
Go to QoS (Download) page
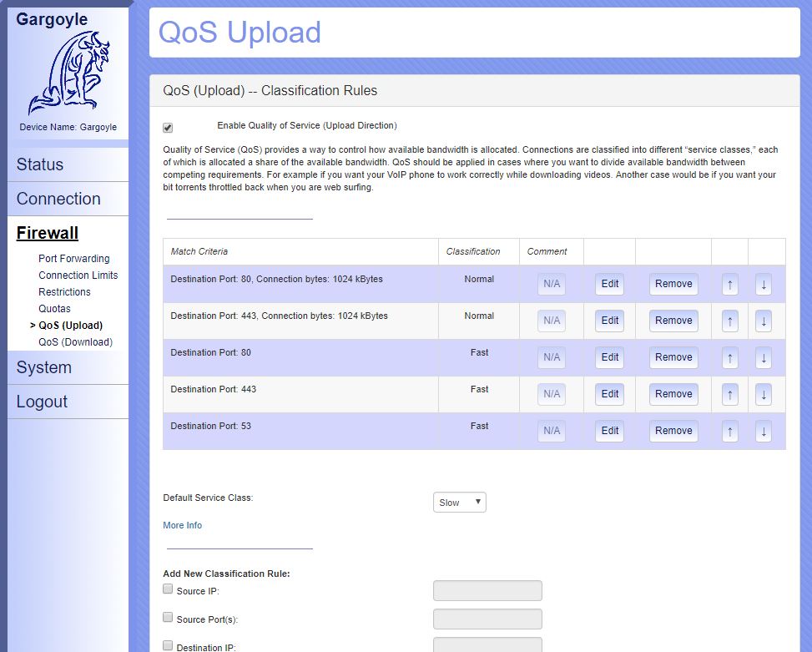(x=75, y=342)
